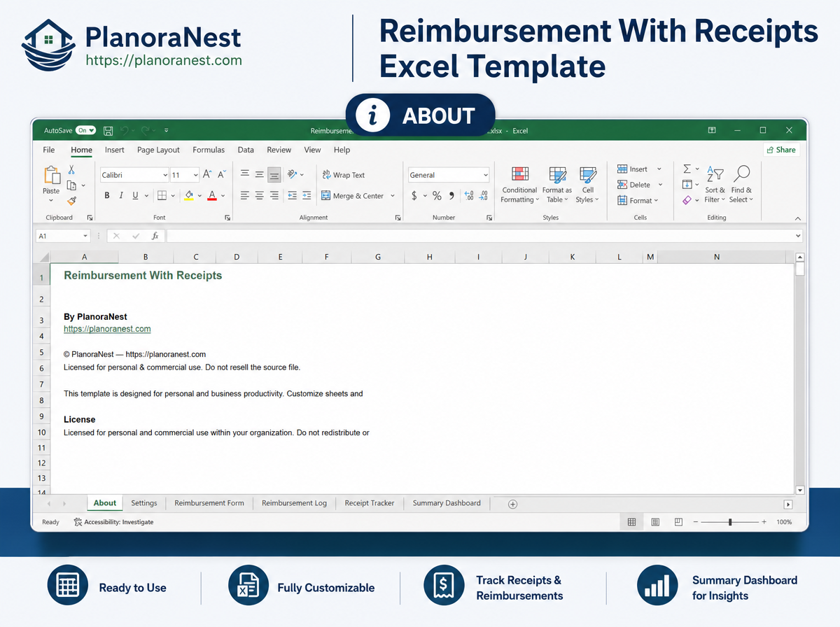Add a new sheet with plus button
The image size is (840, 627).
point(512,504)
